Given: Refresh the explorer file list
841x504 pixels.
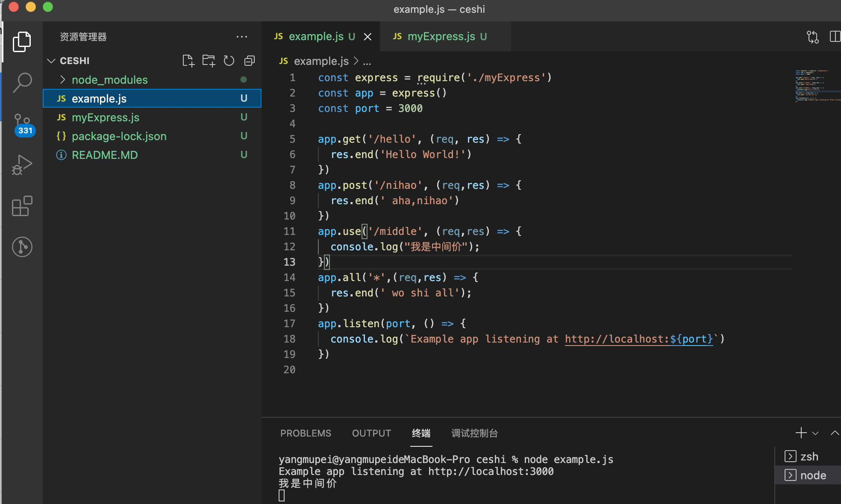Looking at the screenshot, I should (229, 61).
